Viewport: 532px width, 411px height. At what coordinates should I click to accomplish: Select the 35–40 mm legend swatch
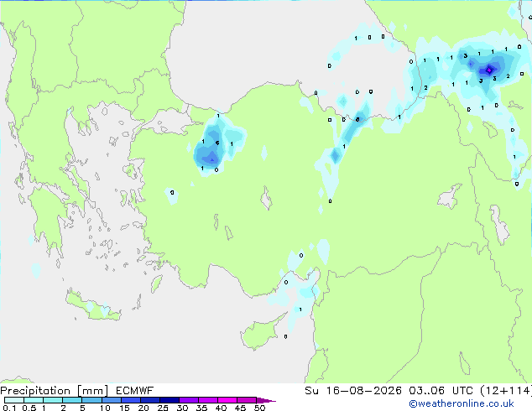tap(208, 400)
